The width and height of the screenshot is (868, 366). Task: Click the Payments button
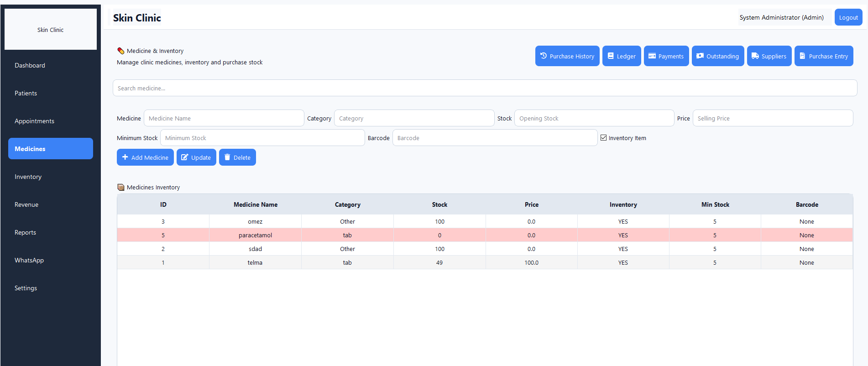(666, 56)
